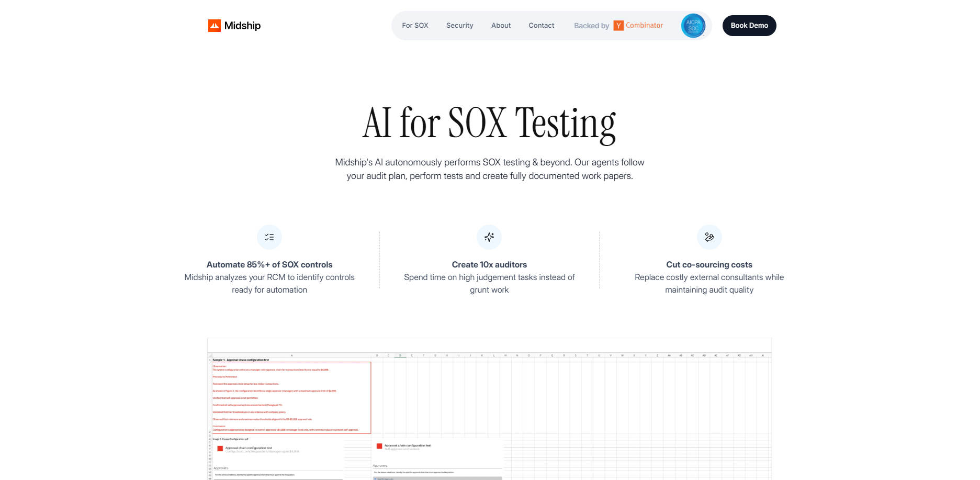Open the About nav link
This screenshot has height=480, width=980.
point(501,26)
